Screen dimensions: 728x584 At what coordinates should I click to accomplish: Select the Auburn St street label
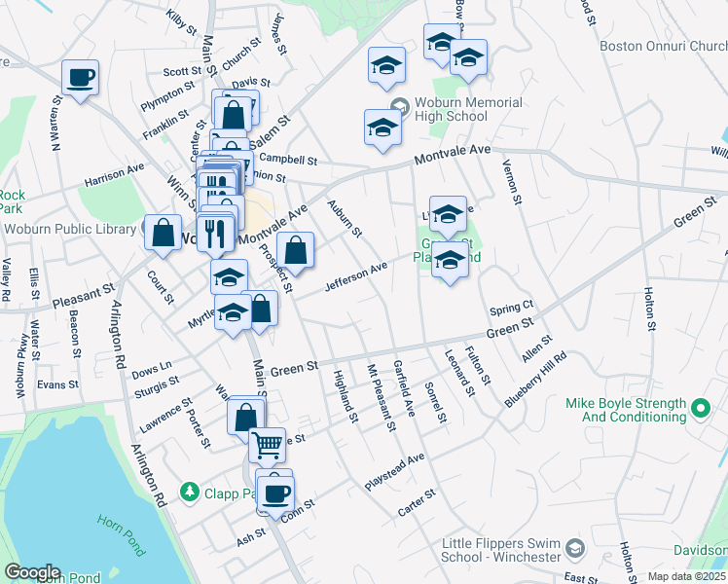coord(345,219)
